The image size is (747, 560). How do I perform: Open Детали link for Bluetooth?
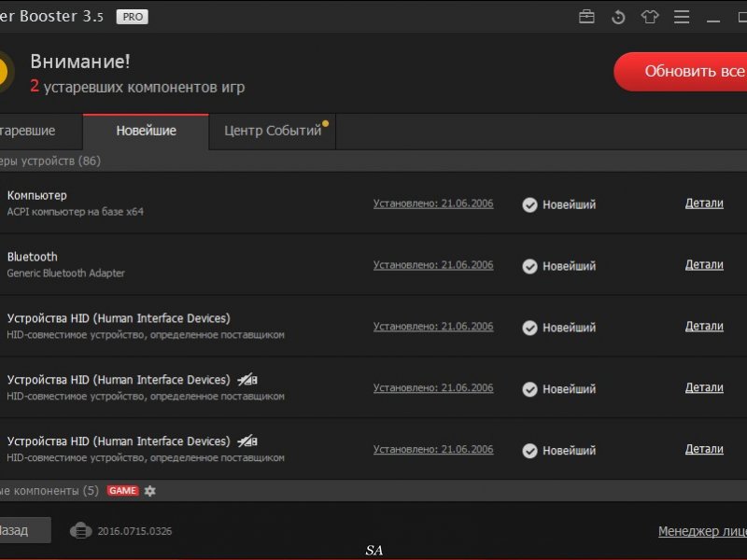pyautogui.click(x=704, y=265)
